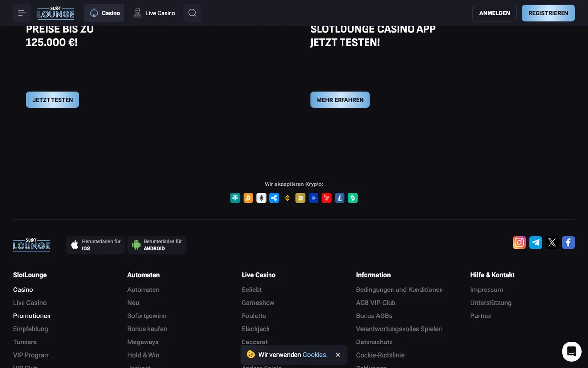Click the Tether crypto icon
The height and width of the screenshot is (368, 588).
coord(235,198)
